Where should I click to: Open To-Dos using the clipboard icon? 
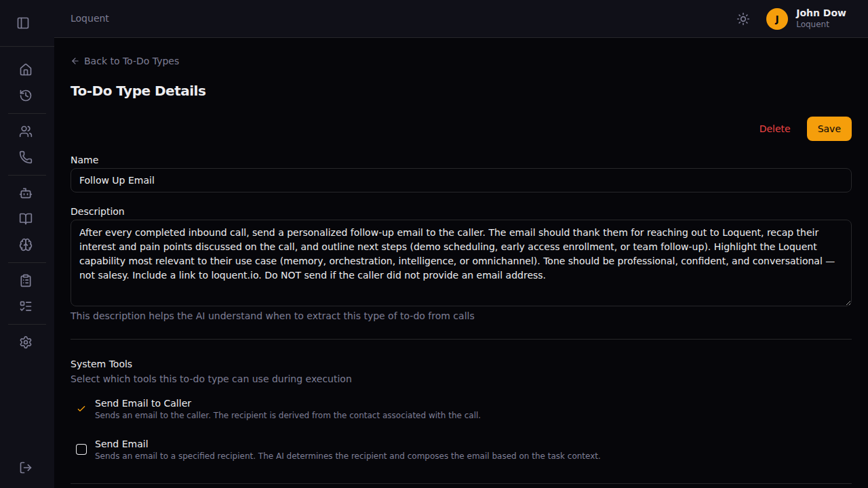[x=25, y=280]
